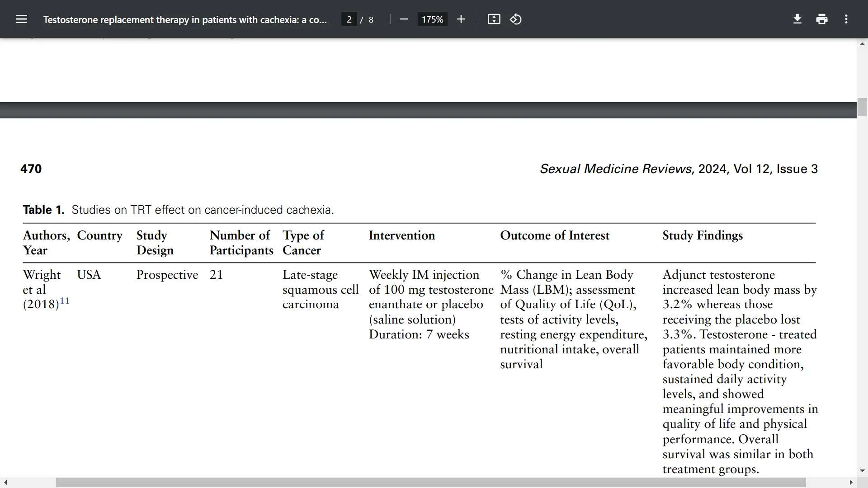
Task: Click the document title in toolbar
Action: pos(185,19)
